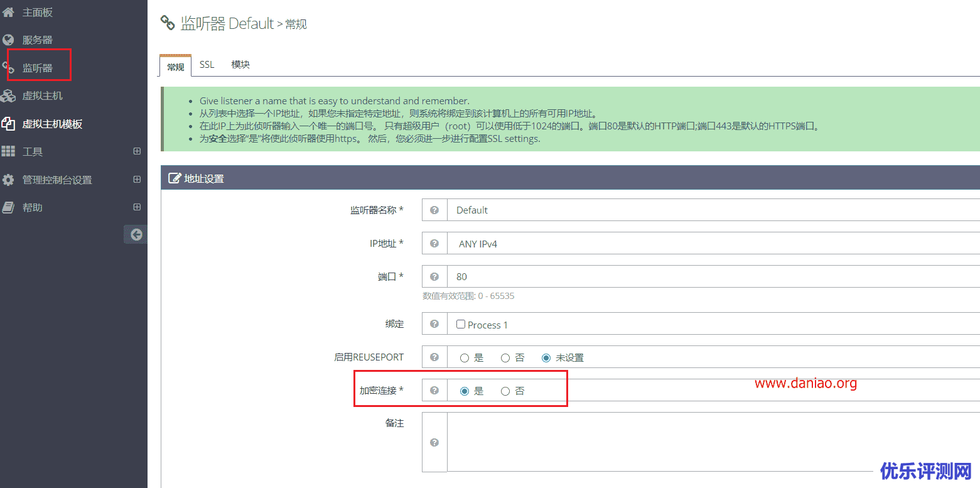Click the 虚拟主机 cubes icon

tap(8, 96)
